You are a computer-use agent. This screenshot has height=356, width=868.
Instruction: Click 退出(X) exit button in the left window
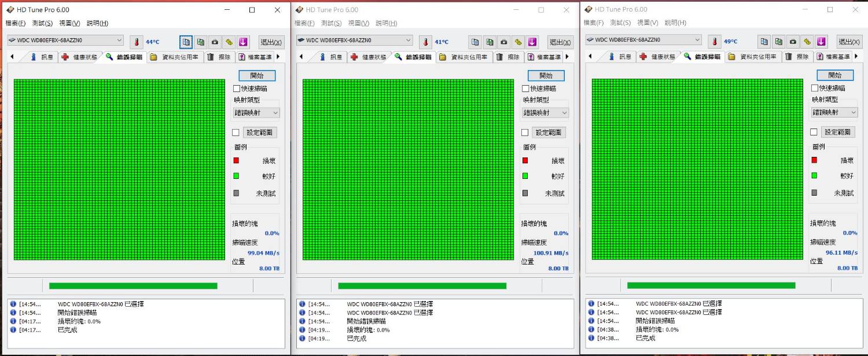[271, 42]
